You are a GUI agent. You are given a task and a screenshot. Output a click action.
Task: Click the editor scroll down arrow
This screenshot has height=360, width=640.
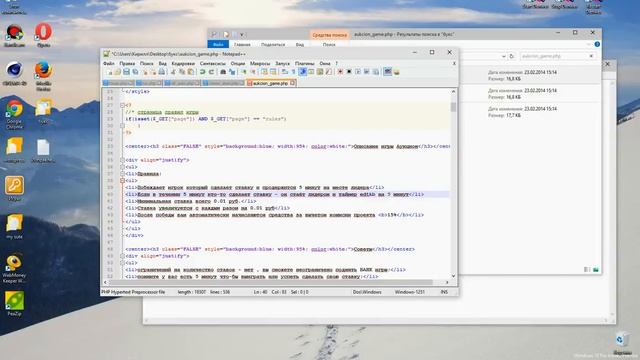pos(453,276)
